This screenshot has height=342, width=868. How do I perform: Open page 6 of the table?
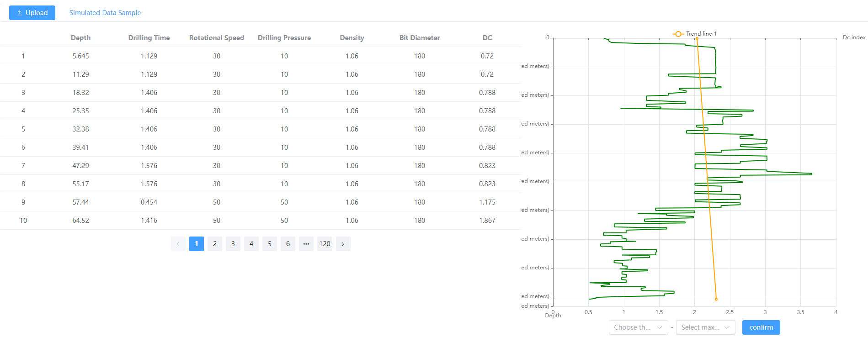(288, 244)
